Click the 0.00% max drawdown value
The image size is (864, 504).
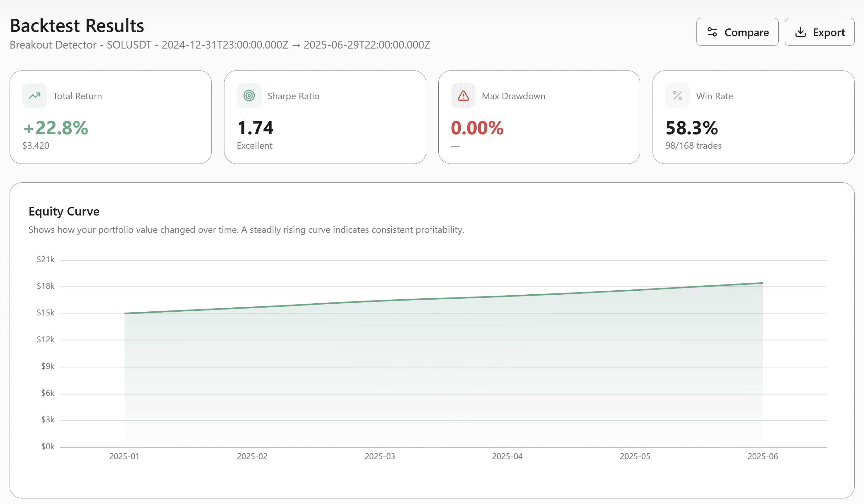[x=477, y=128]
